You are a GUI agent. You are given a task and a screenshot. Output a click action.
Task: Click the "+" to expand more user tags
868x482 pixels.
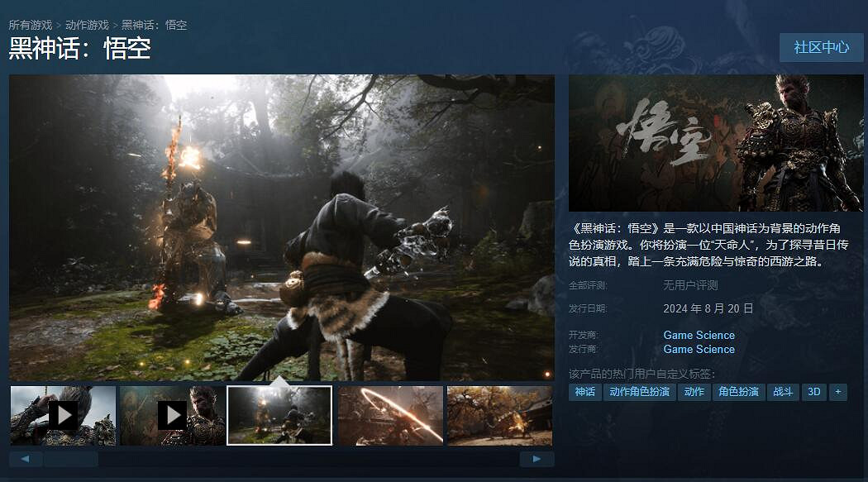837,392
